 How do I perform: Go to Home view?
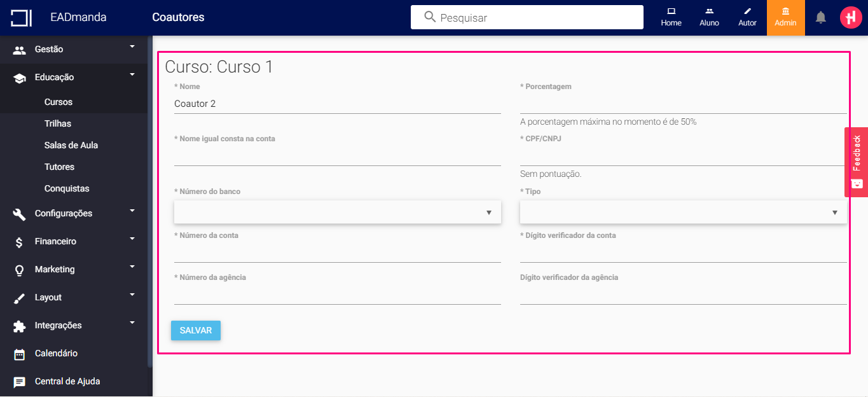tap(671, 18)
